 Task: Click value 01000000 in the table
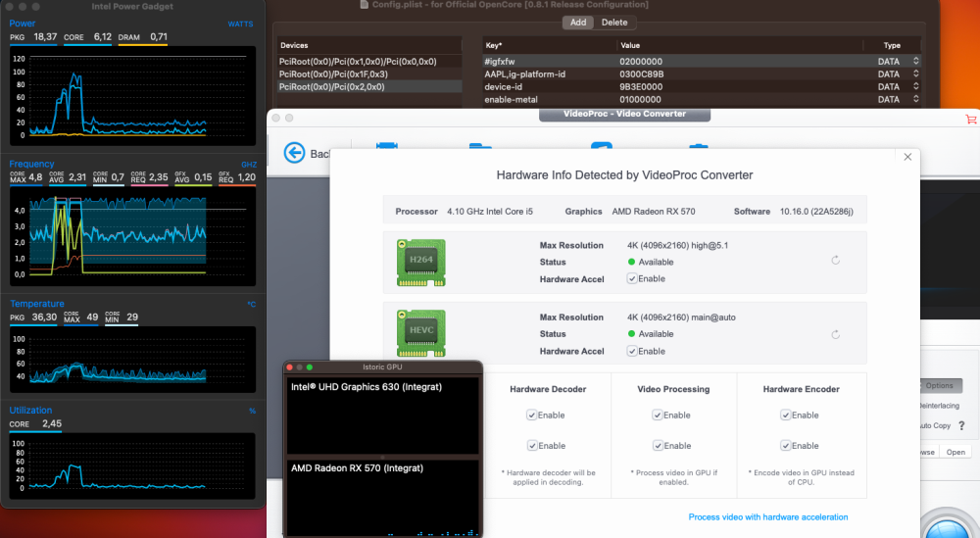pyautogui.click(x=640, y=99)
